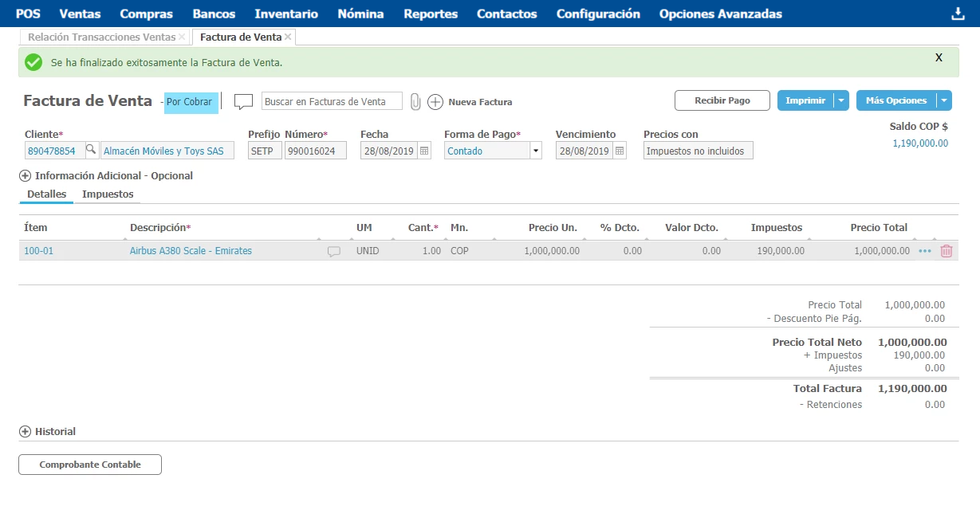Expand the Historial section
The width and height of the screenshot is (980, 506).
25,432
